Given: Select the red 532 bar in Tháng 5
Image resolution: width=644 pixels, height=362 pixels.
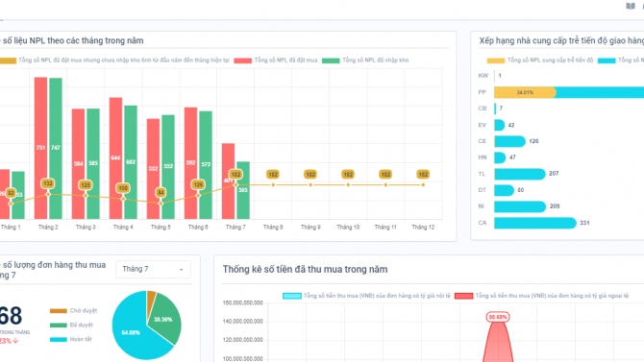Looking at the screenshot, I should coord(153,169).
